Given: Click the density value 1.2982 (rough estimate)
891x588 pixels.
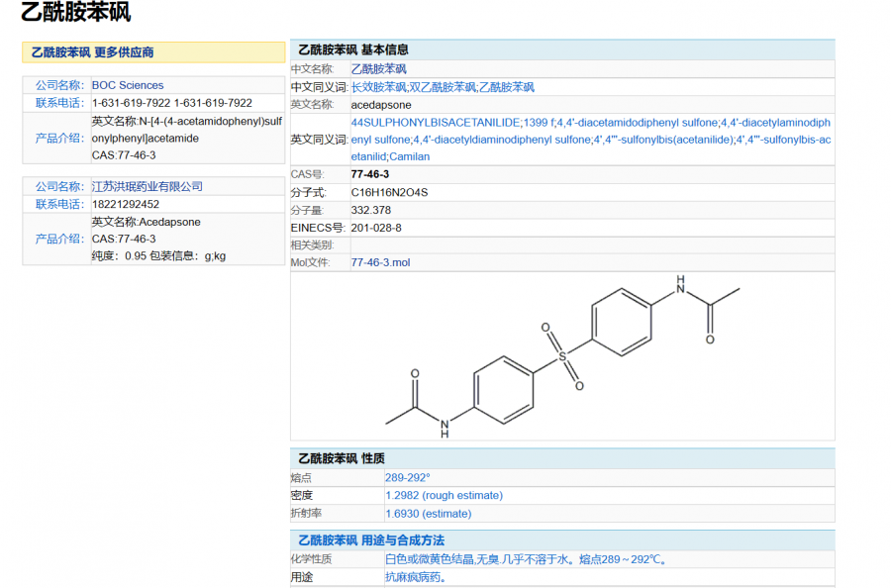Looking at the screenshot, I should click(x=444, y=495).
